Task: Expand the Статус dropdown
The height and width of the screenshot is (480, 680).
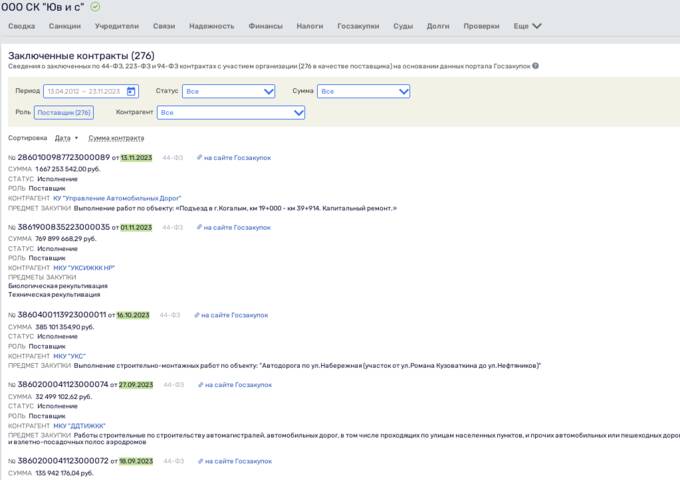Action: [x=229, y=91]
